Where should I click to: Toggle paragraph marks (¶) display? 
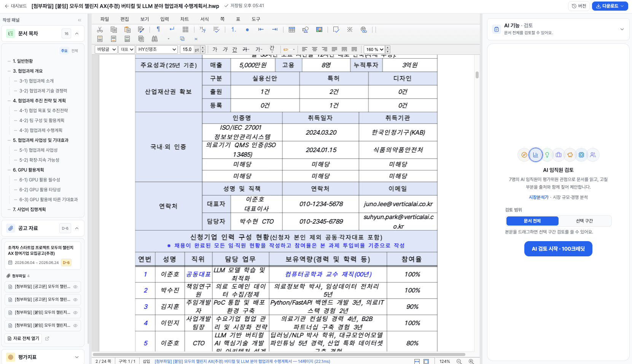click(x=158, y=29)
